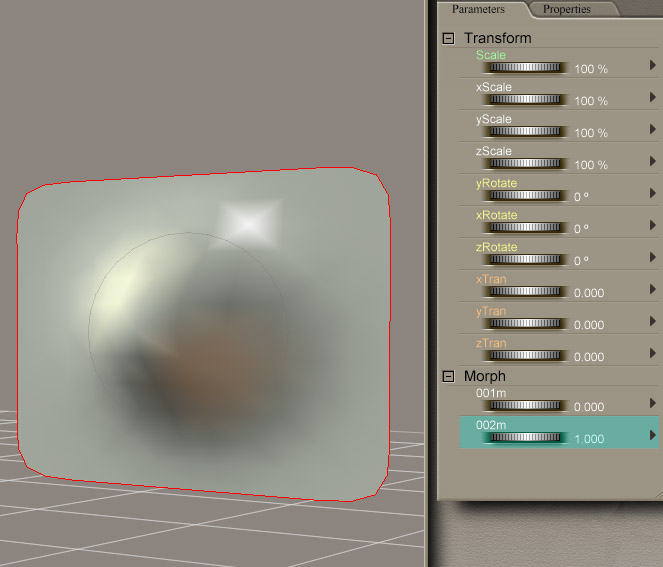Collapse the Morph group
Viewport: 663px width, 567px height.
pyautogui.click(x=448, y=376)
